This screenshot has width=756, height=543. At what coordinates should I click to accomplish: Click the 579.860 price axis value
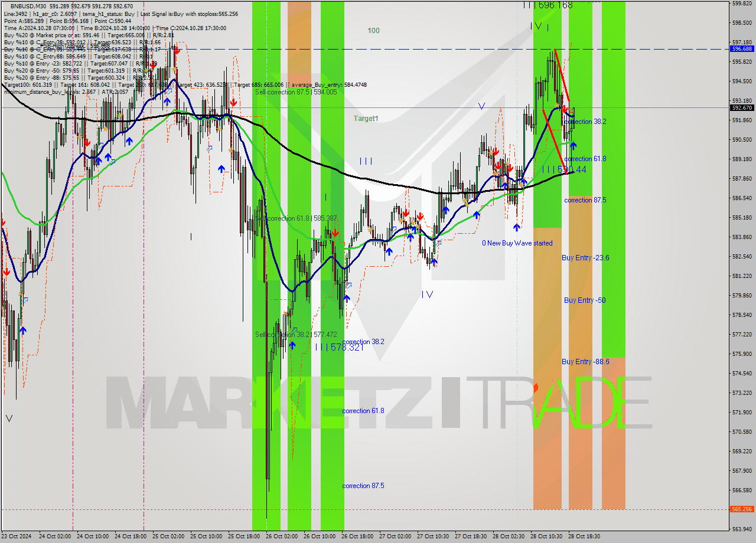(742, 295)
